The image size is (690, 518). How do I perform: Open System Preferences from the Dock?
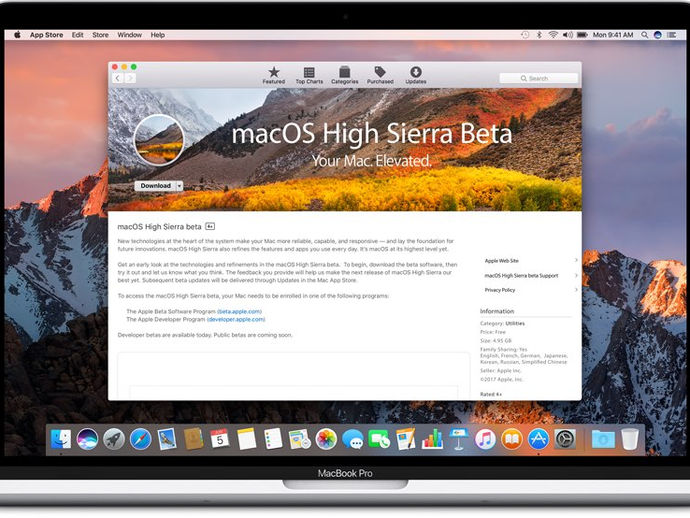[565, 439]
